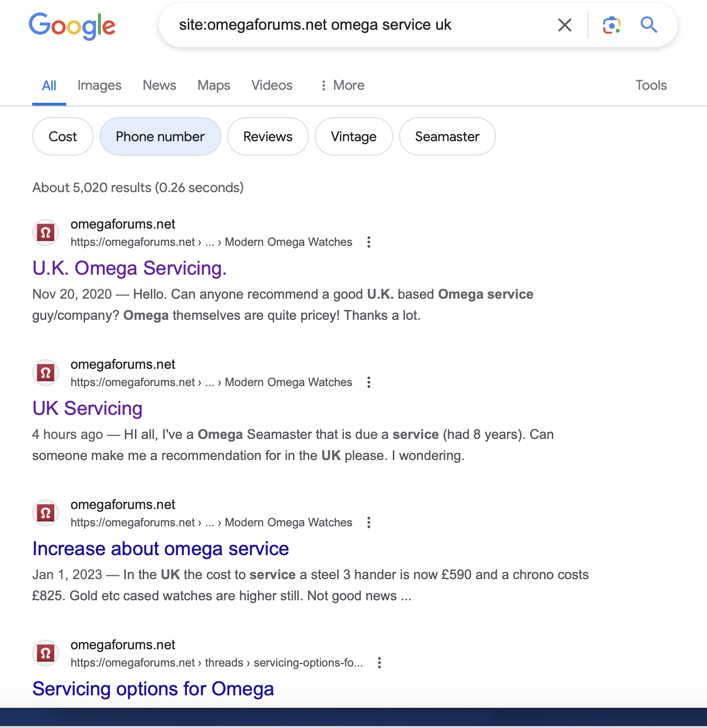Go to the Google logo homepage
This screenshot has width=707, height=728.
(x=72, y=26)
